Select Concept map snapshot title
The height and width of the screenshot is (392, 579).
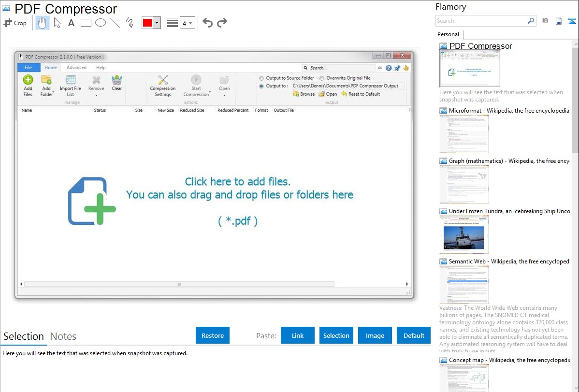[x=509, y=360]
